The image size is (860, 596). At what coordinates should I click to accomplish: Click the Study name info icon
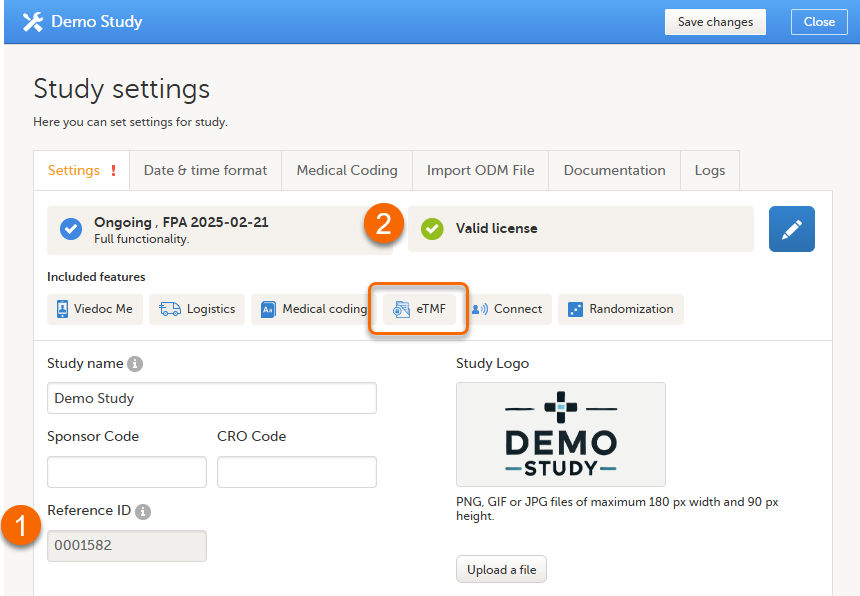[x=135, y=364]
